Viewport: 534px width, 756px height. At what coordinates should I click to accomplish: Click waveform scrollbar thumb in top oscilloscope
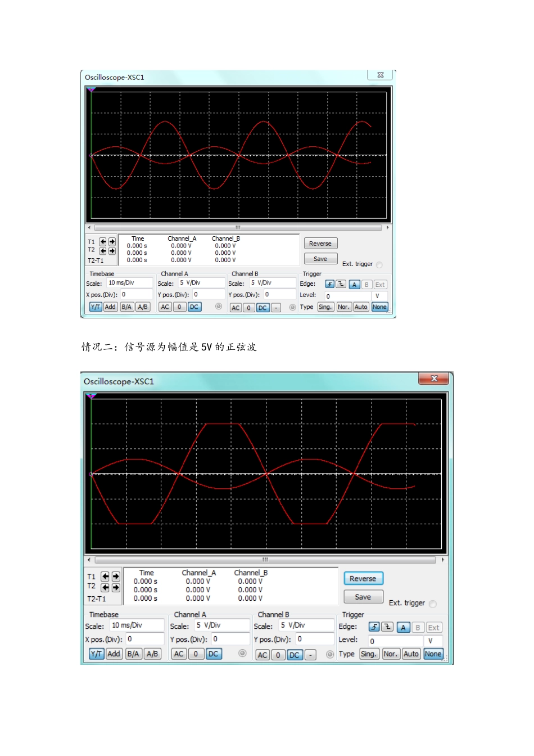point(238,228)
